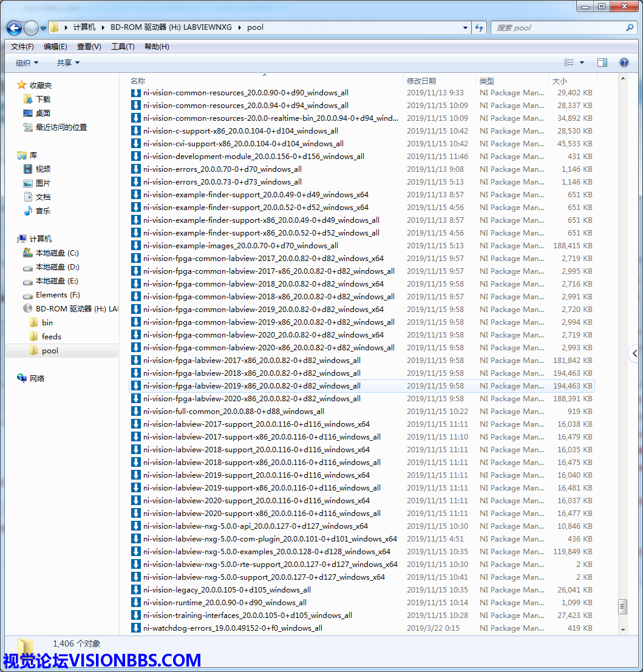
Task: Click icon of ni-vision-cvi-support-x86 package
Action: click(x=136, y=144)
